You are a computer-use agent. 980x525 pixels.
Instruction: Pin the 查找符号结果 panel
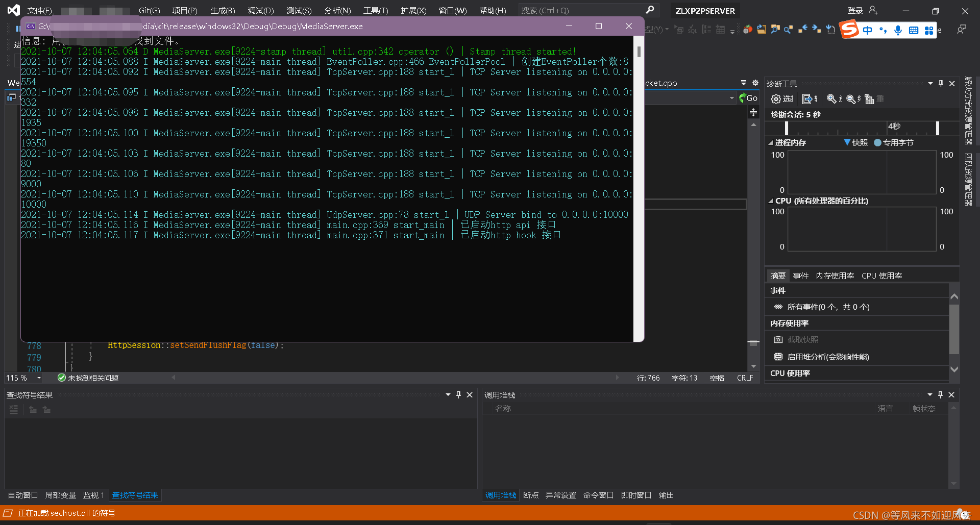pyautogui.click(x=459, y=394)
